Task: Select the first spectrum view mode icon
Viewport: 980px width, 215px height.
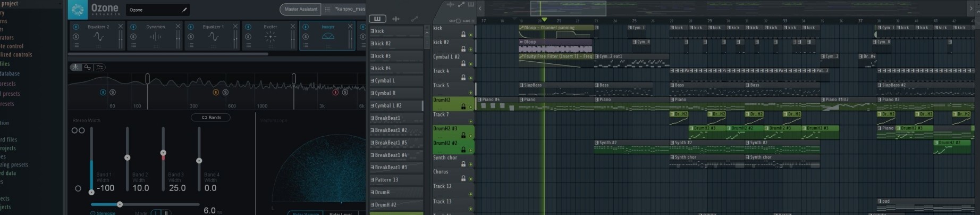Action: [x=76, y=67]
